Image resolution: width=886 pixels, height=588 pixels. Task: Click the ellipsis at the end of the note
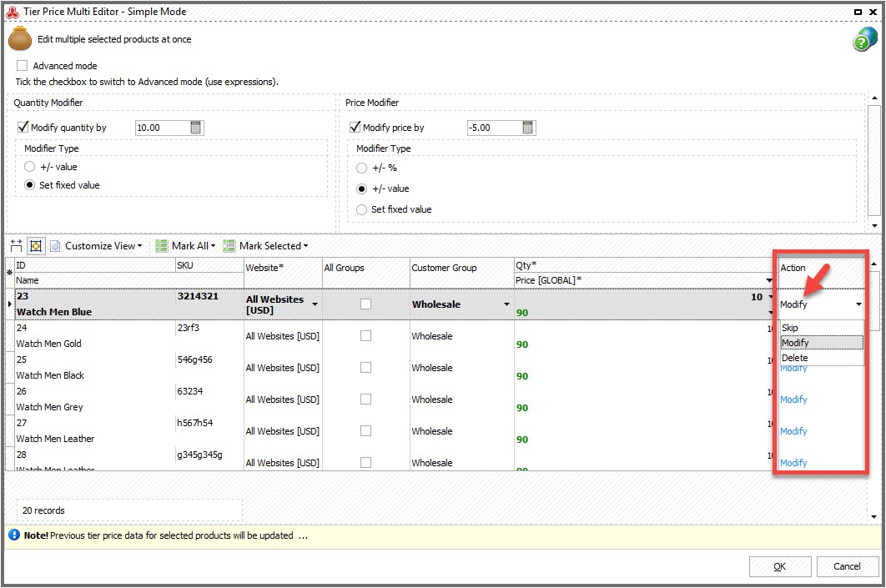pyautogui.click(x=304, y=536)
